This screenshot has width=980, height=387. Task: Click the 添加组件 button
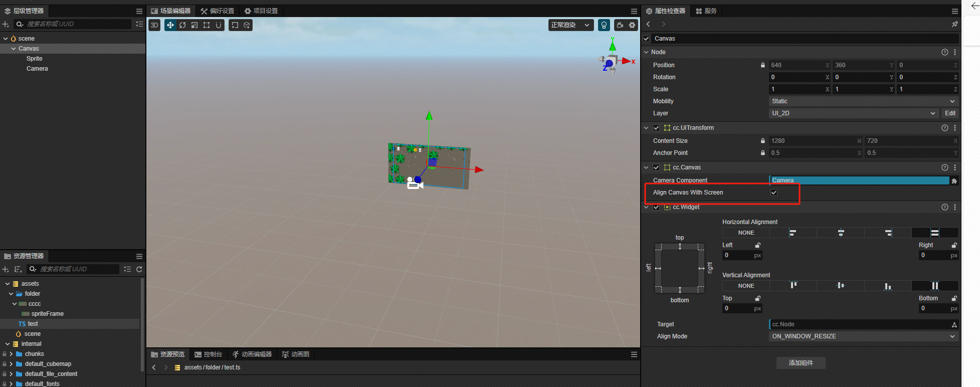tap(801, 363)
